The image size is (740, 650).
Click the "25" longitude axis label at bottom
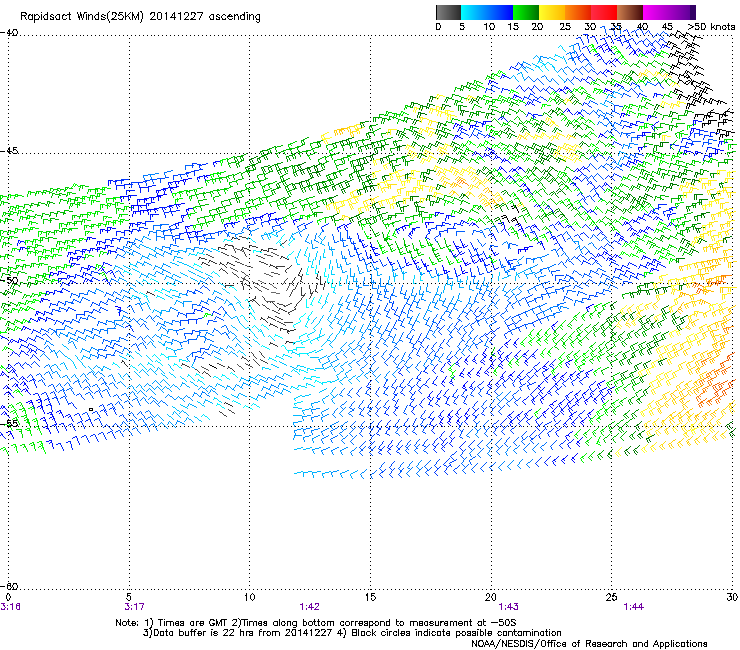click(x=612, y=597)
